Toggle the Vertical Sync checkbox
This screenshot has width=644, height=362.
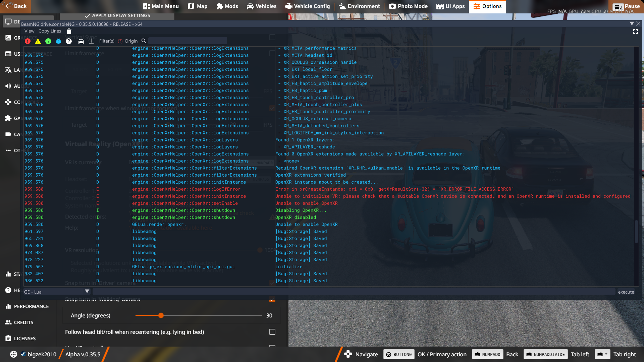click(x=272, y=37)
